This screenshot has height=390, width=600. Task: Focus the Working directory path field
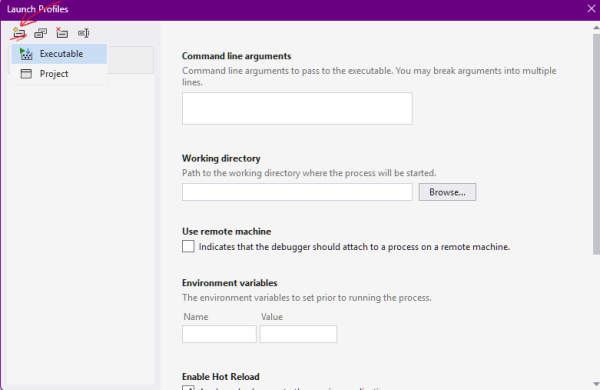coord(297,192)
